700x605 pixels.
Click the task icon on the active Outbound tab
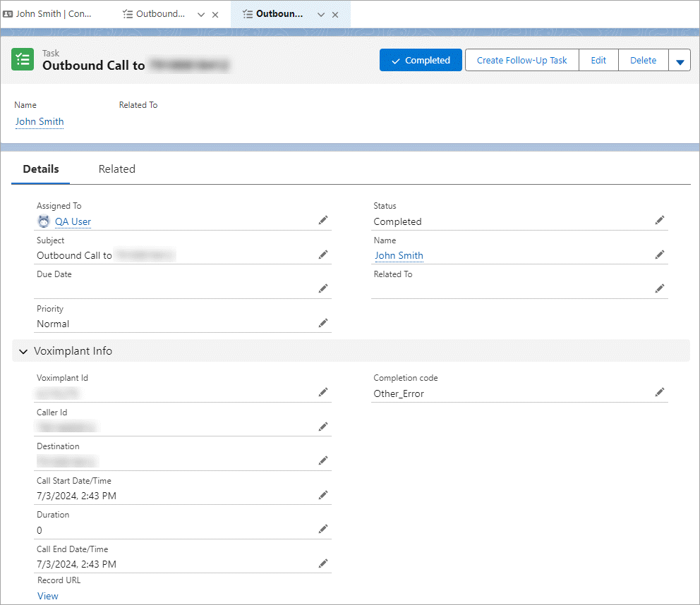pyautogui.click(x=248, y=14)
